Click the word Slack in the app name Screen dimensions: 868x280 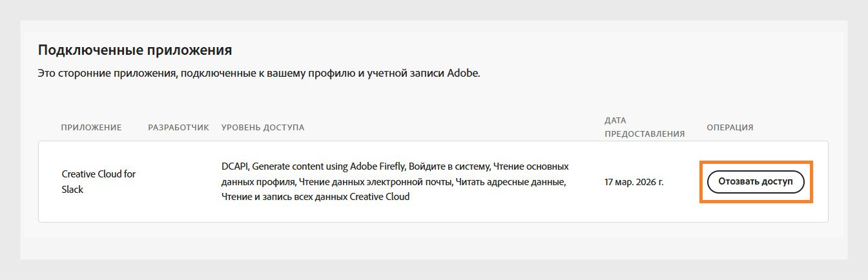72,190
